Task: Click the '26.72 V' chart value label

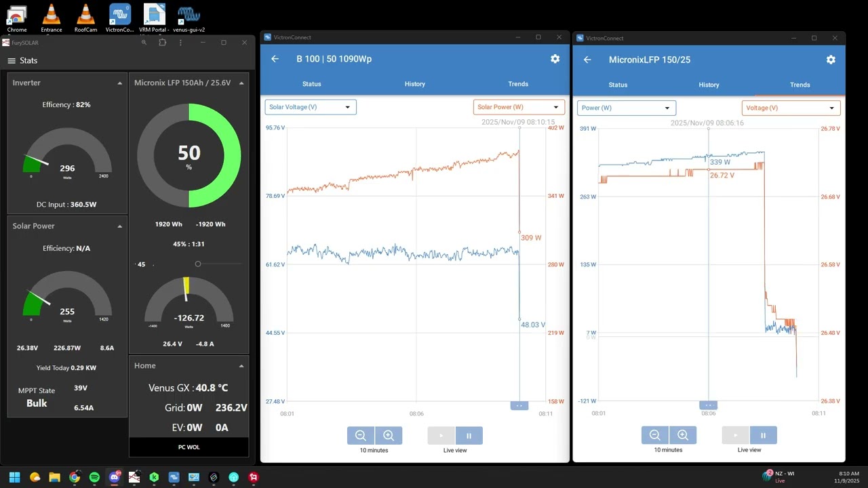Action: pos(722,176)
